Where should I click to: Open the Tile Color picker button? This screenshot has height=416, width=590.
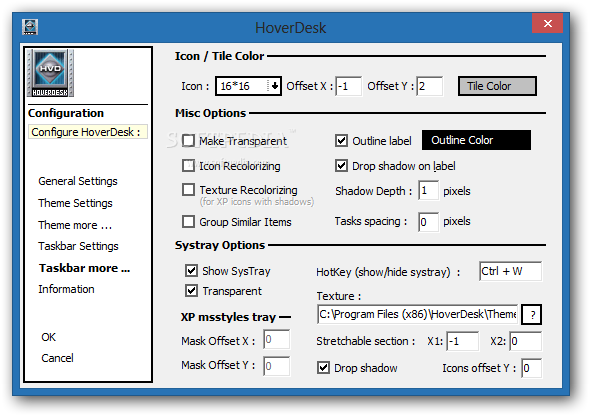(x=497, y=86)
